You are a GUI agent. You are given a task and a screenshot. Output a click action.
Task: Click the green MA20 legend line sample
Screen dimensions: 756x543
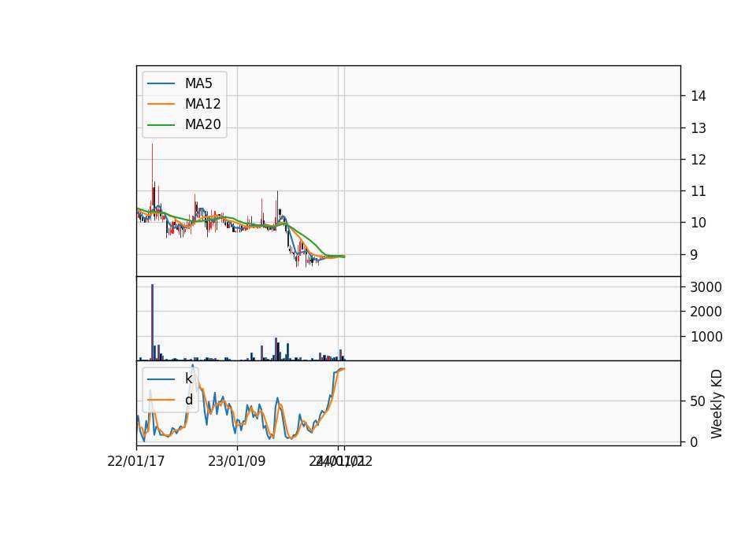(x=161, y=125)
